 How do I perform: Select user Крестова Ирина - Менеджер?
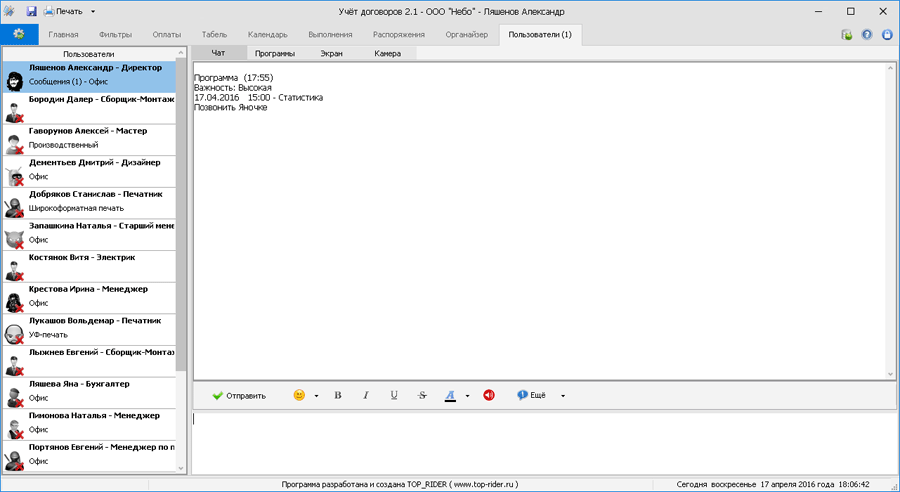(x=89, y=298)
